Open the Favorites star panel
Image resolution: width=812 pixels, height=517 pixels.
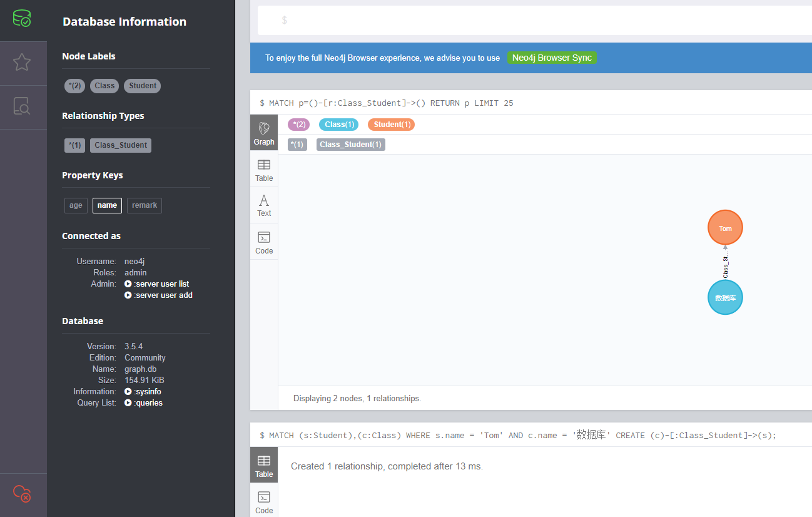pyautogui.click(x=23, y=63)
